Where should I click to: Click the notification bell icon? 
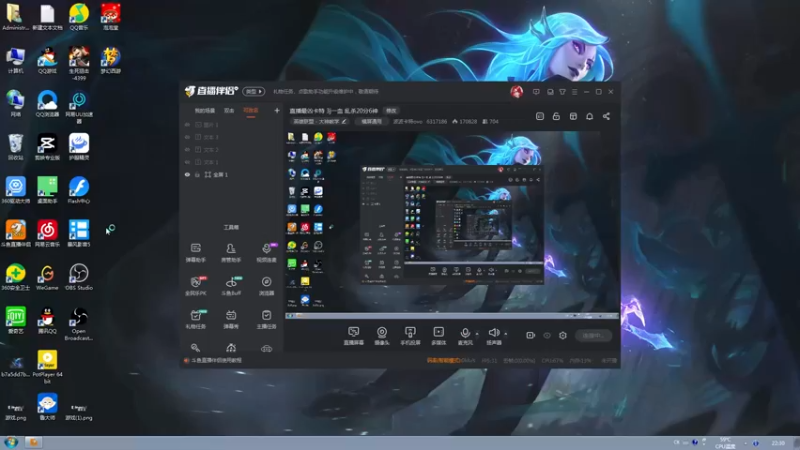pyautogui.click(x=589, y=116)
